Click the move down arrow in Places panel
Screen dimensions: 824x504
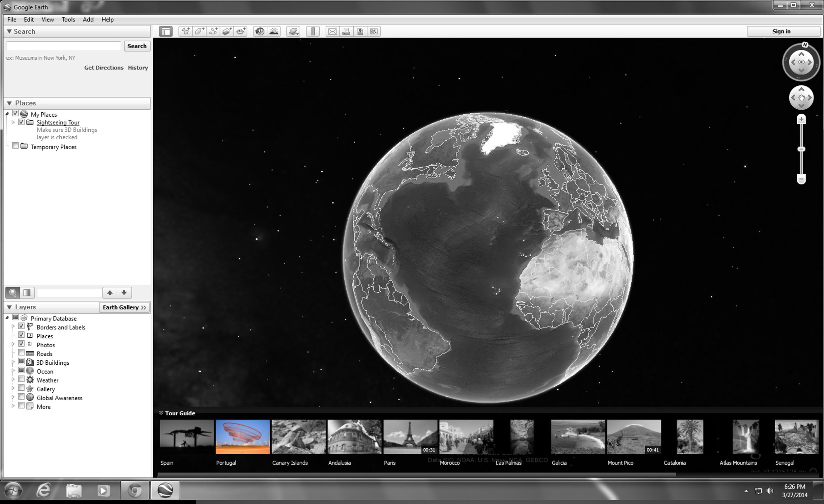[x=124, y=293]
